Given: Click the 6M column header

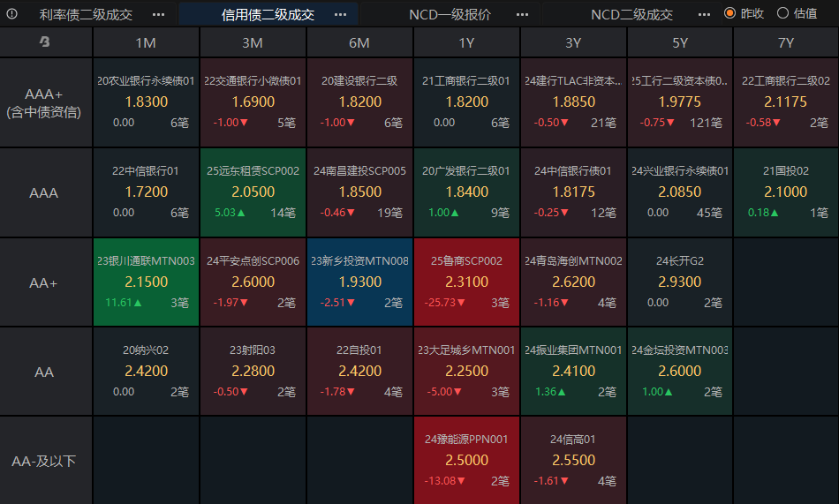Looking at the screenshot, I should [x=359, y=42].
